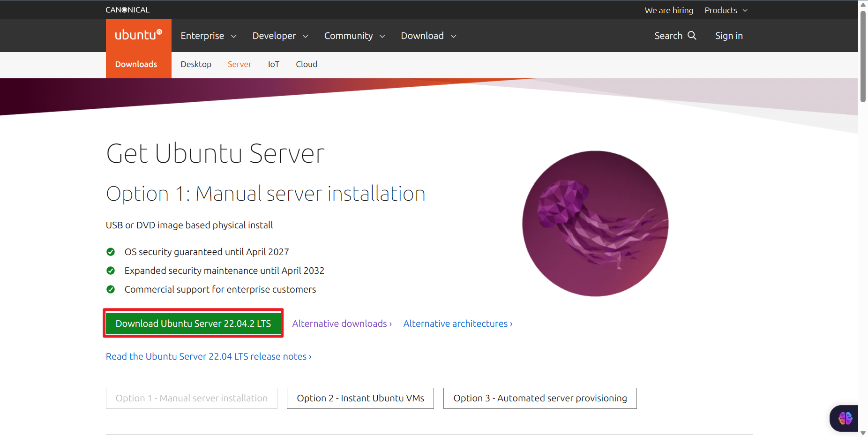Click the Canonical logo in the top bar

tap(127, 10)
